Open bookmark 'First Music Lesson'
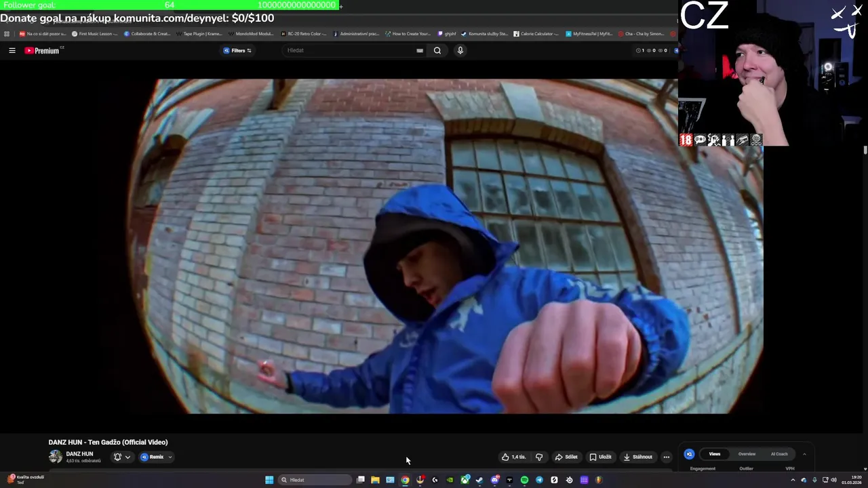The height and width of the screenshot is (488, 868). (x=94, y=33)
